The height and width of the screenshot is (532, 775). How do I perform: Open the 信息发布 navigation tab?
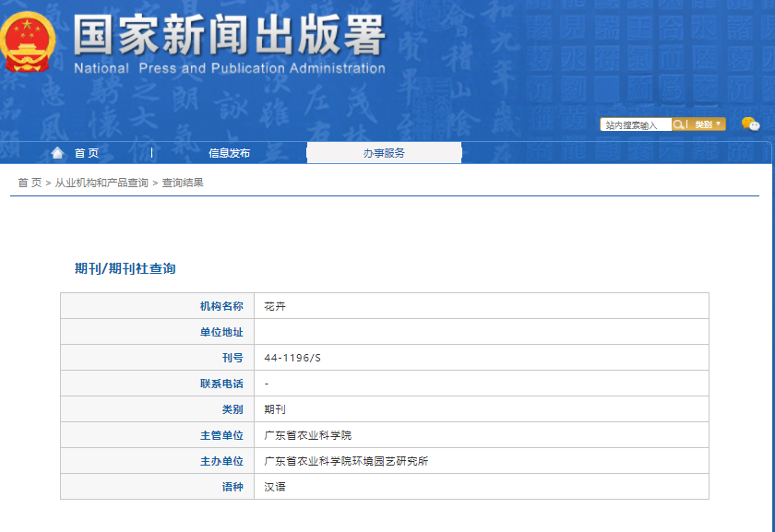[x=229, y=153]
